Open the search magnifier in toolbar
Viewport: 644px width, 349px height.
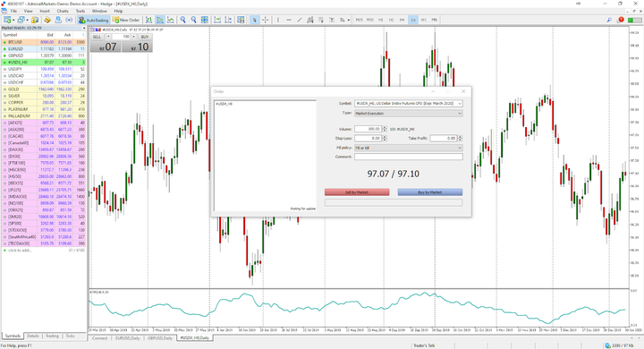[609, 20]
